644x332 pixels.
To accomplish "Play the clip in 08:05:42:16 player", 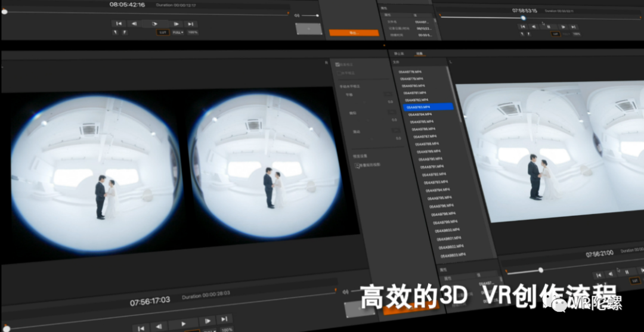I will [155, 24].
